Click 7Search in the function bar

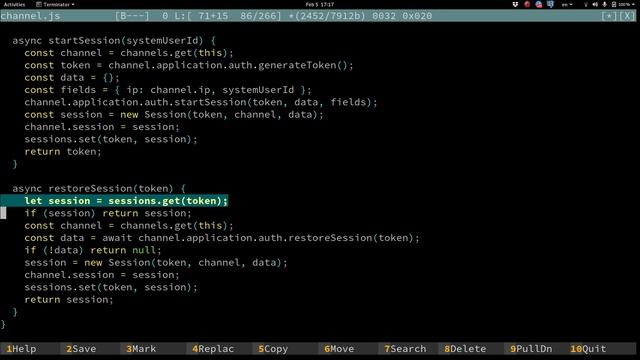[405, 349]
